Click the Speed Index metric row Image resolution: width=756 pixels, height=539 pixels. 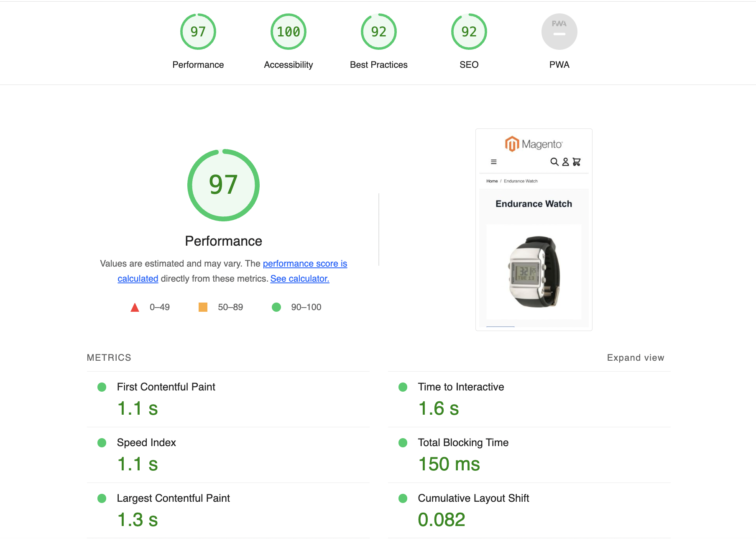click(146, 443)
